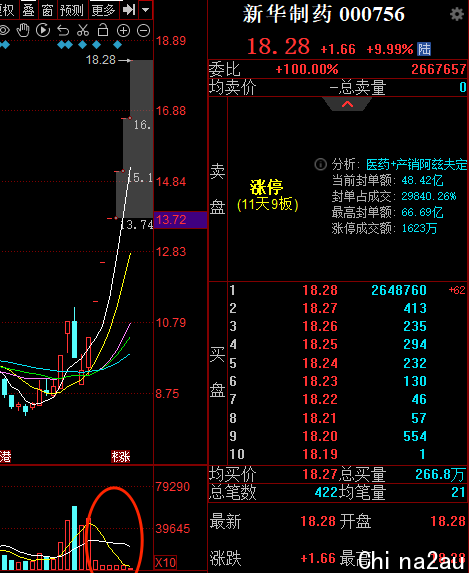Screen dimensions: 469x573
Task: Click the blue 陆 badge
Action: [424, 49]
